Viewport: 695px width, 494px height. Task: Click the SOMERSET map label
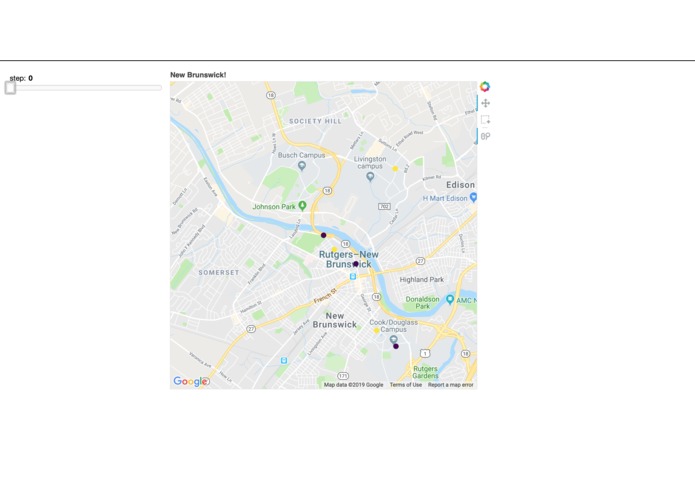(x=219, y=272)
